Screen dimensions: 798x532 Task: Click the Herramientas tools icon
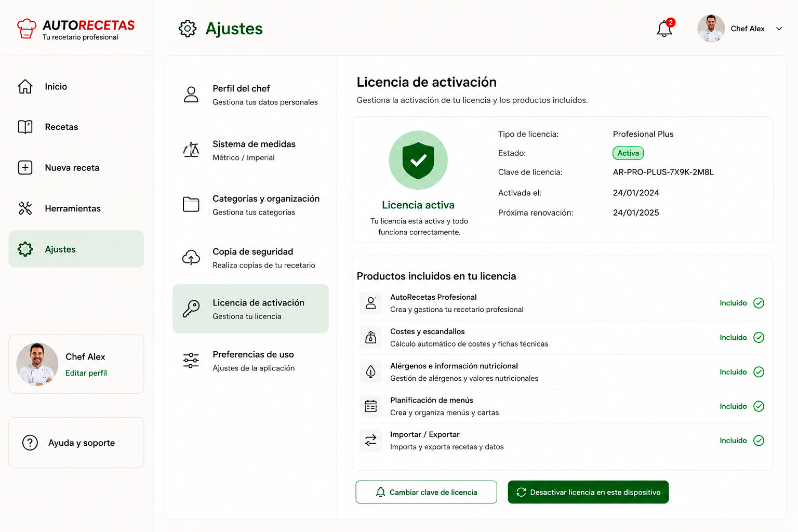click(25, 208)
